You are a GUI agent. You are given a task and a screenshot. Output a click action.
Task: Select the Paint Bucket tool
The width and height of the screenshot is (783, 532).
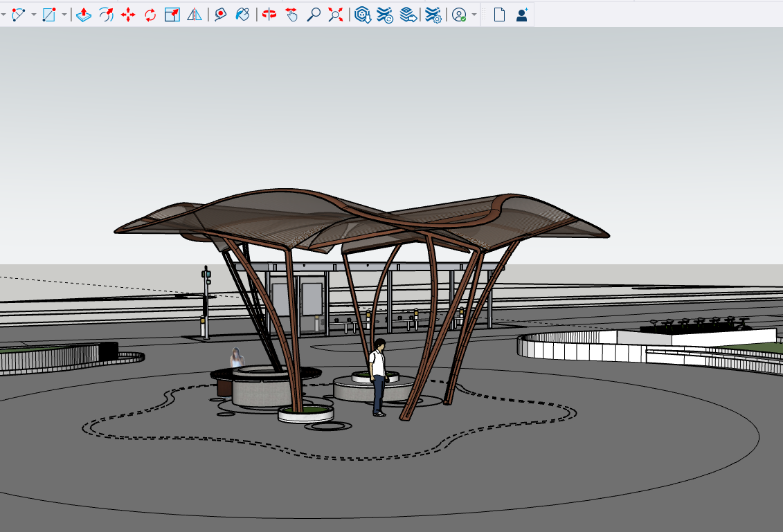point(242,15)
